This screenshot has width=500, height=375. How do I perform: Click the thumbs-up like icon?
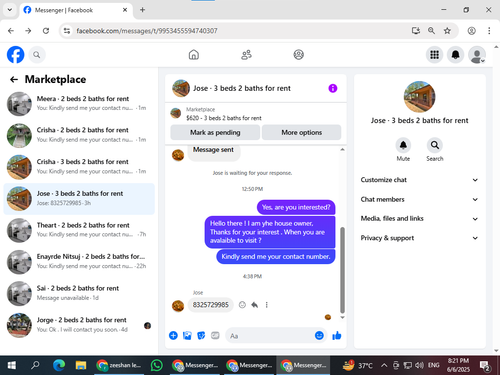[x=337, y=335]
